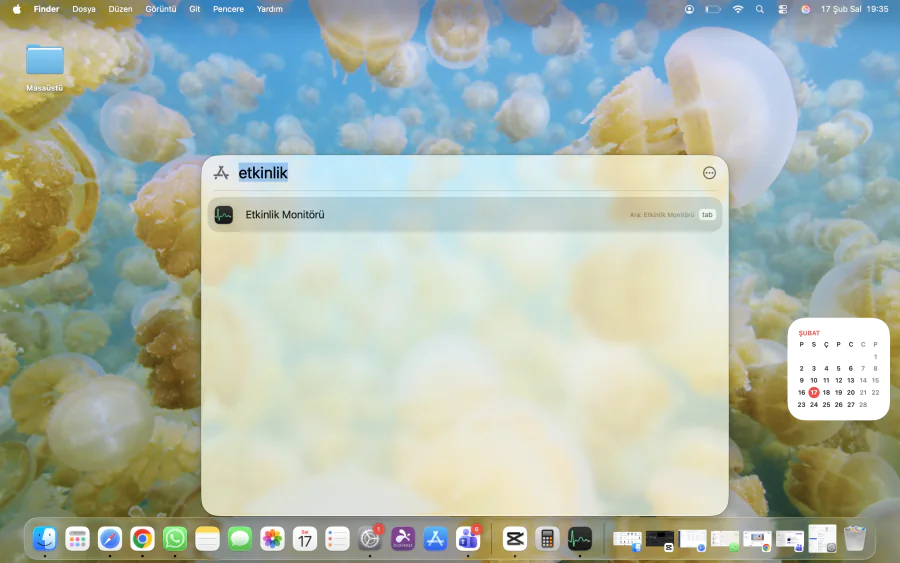Restore minimized Finder window from Dock

[x=627, y=541]
